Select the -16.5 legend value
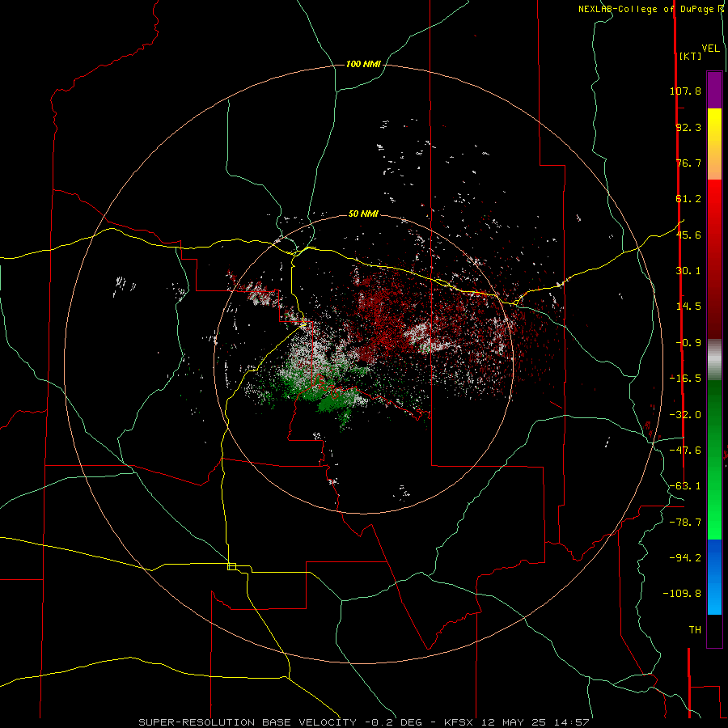 click(685, 379)
